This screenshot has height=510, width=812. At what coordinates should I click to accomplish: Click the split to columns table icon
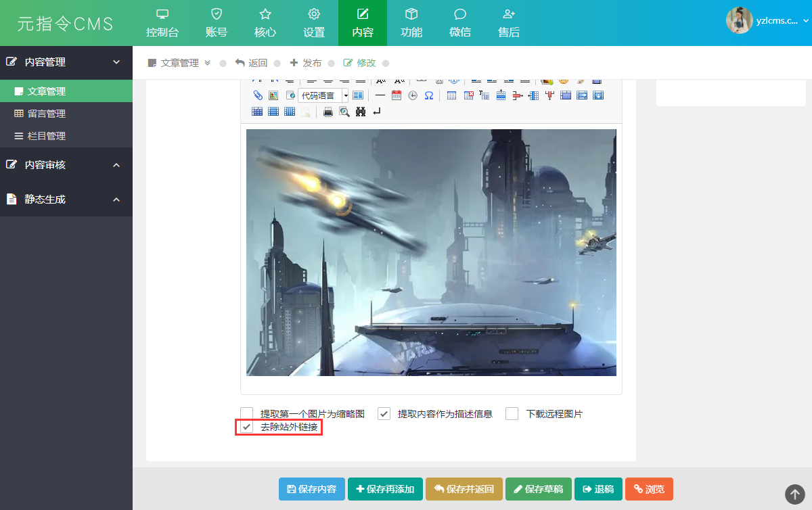[x=290, y=112]
